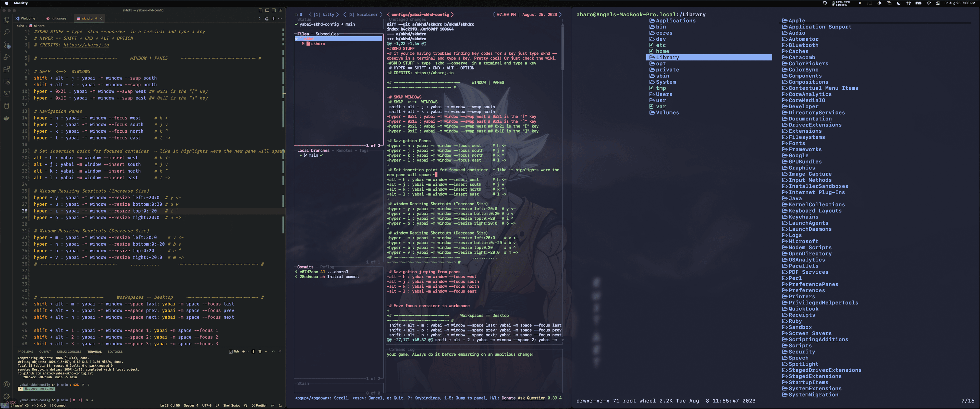Launch a new terminal with the plus icon
The height and width of the screenshot is (409, 980).
(x=243, y=352)
